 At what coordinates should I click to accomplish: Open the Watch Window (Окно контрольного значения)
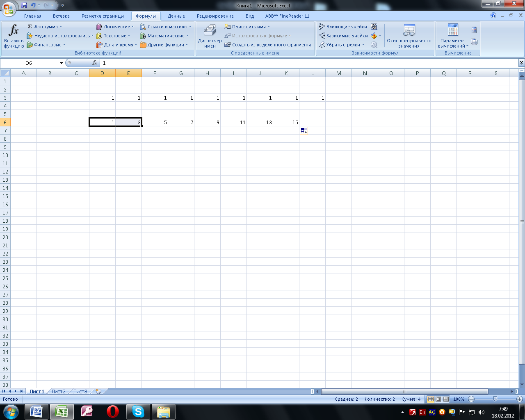409,36
